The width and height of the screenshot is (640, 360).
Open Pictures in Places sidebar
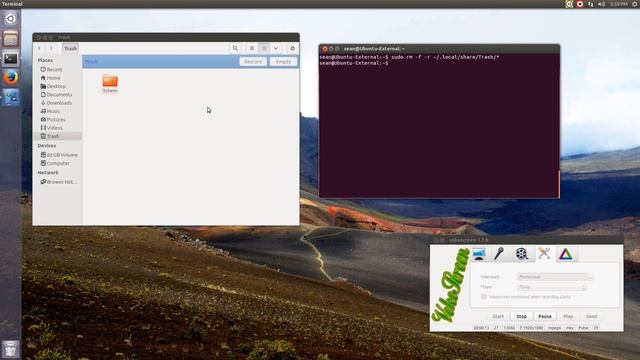click(x=53, y=120)
